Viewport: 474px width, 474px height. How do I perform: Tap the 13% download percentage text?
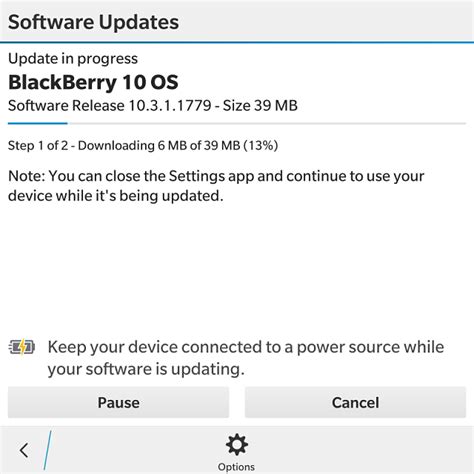261,145
